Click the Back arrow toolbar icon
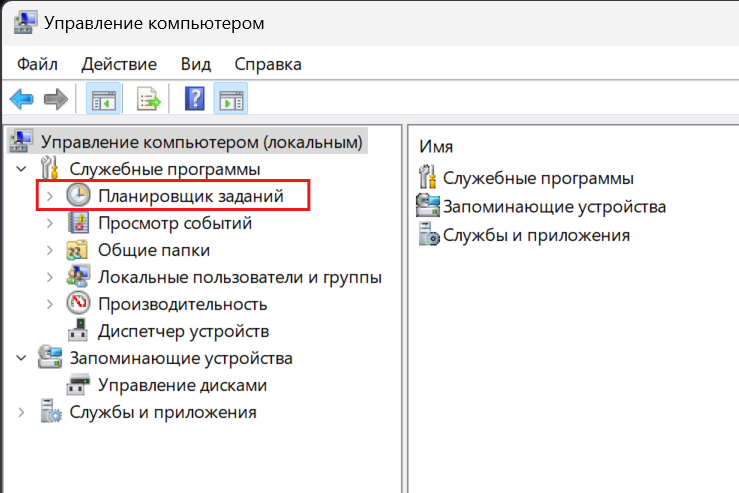739x493 pixels. pyautogui.click(x=22, y=99)
